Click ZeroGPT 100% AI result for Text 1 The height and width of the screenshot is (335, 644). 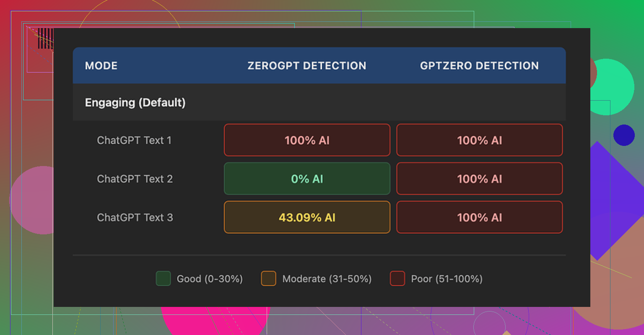pos(307,140)
